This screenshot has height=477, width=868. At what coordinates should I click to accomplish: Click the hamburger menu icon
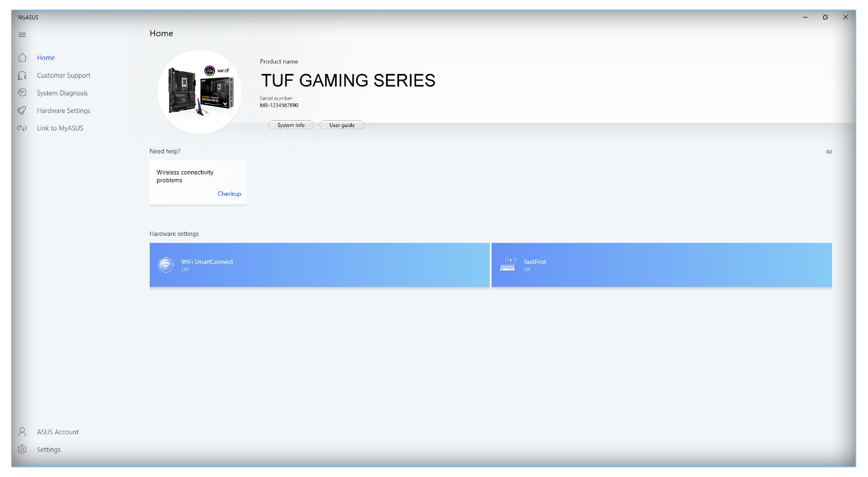(22, 35)
